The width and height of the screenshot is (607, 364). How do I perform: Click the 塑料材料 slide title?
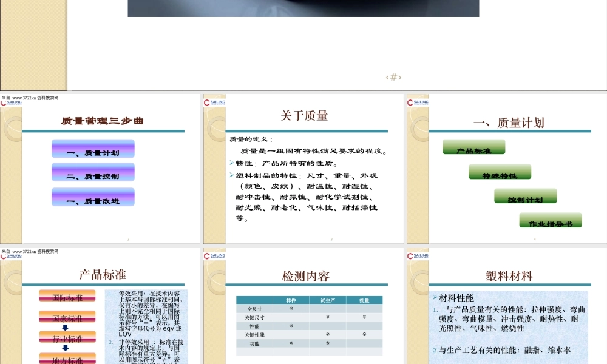(x=509, y=276)
